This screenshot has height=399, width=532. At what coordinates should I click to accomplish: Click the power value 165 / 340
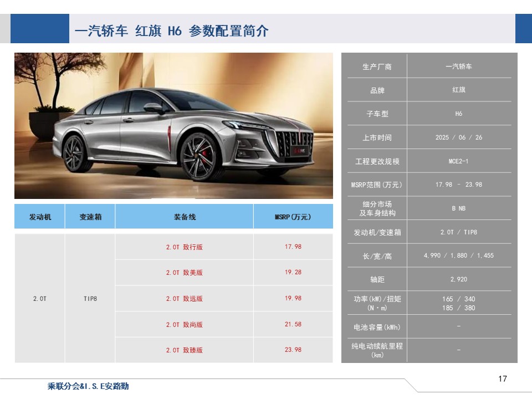pyautogui.click(x=459, y=299)
